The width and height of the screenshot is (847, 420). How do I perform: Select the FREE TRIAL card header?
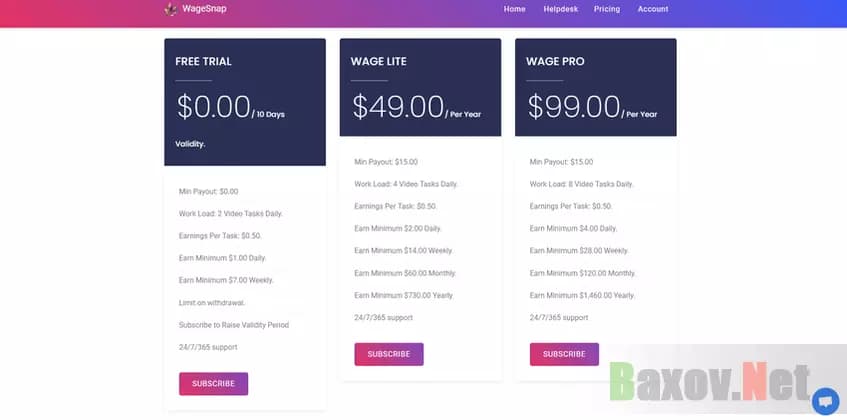(203, 62)
